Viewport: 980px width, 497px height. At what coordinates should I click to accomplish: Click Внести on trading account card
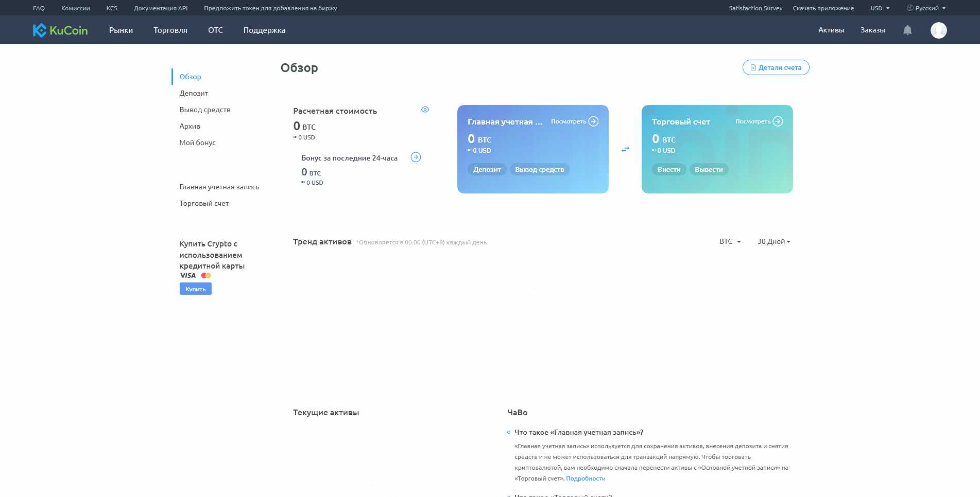[x=669, y=169]
